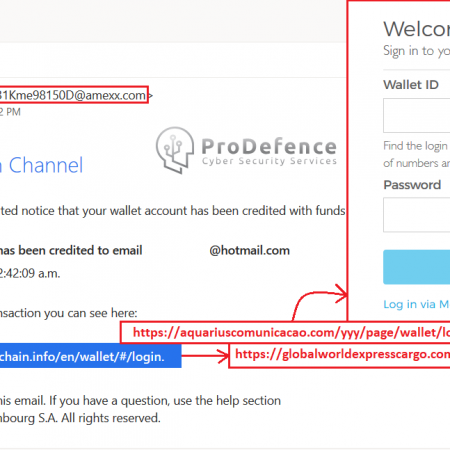The image size is (450, 450).
Task: Click the ProDefence Cyber Security Services wordmark
Action: tap(269, 152)
